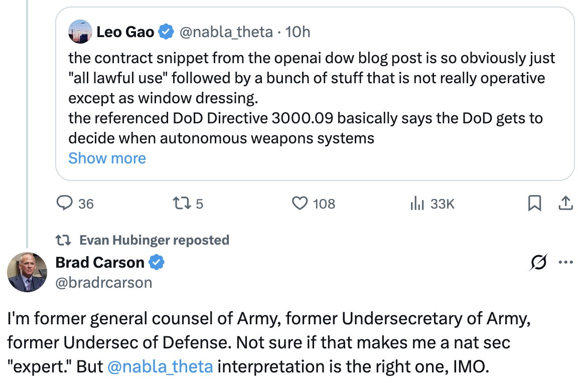
Task: Click the 10h timestamp on quoted tweet
Action: click(x=298, y=33)
